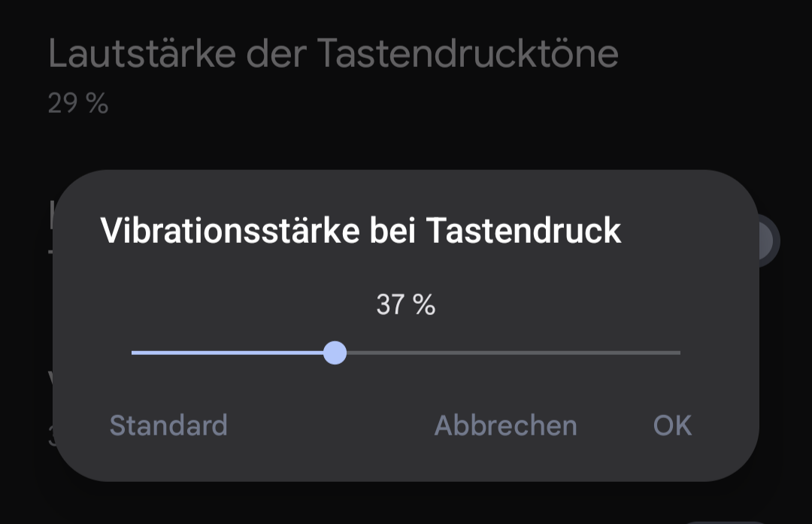The height and width of the screenshot is (524, 812).
Task: Confirm the vibration strength with OK
Action: [672, 426]
